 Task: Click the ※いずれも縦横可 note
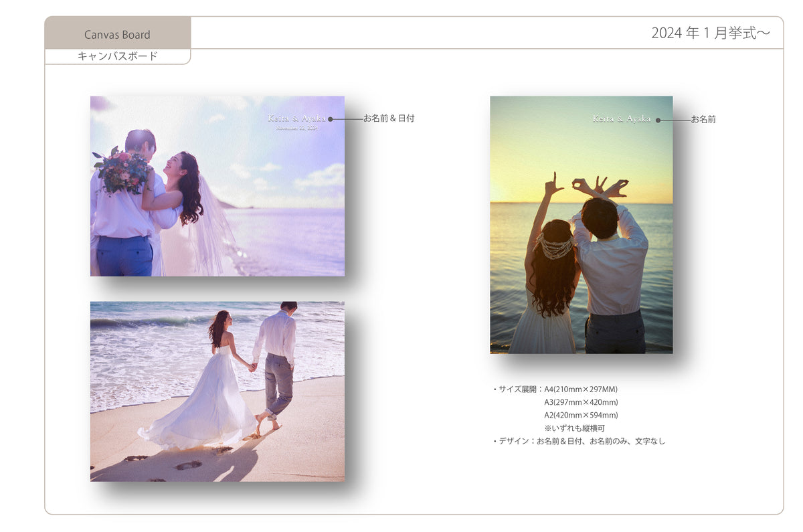(x=574, y=428)
